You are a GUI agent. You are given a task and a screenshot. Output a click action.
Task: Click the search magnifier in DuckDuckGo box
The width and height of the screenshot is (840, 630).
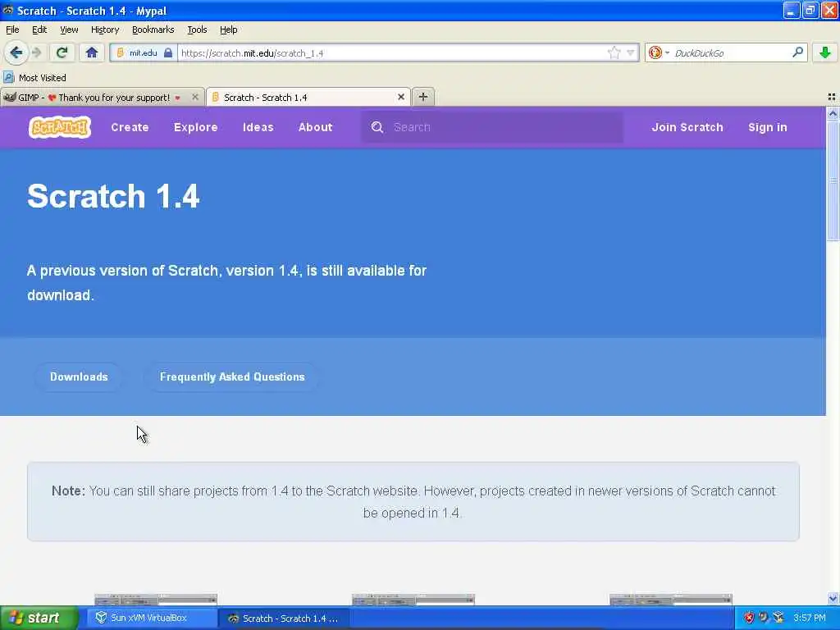click(797, 52)
